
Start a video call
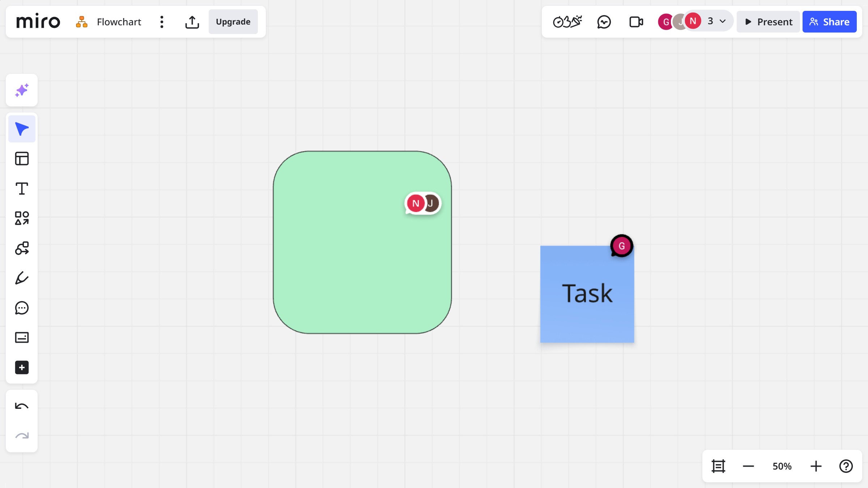coord(636,22)
